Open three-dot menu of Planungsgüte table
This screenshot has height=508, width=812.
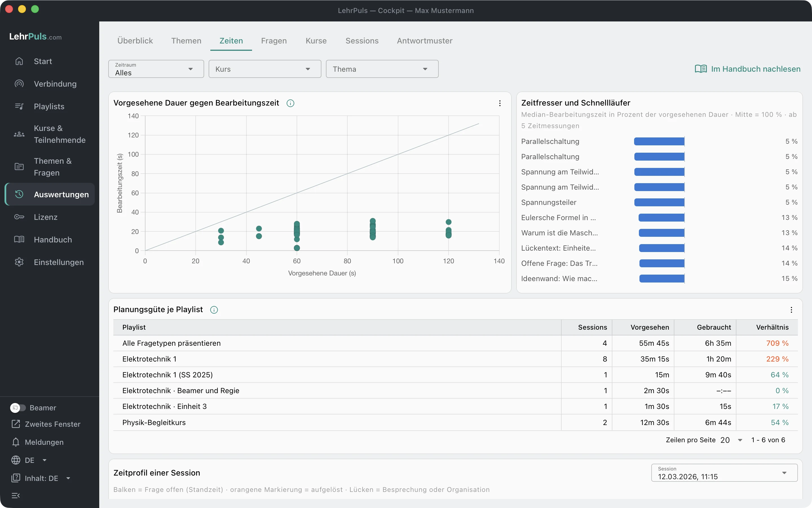pos(791,310)
